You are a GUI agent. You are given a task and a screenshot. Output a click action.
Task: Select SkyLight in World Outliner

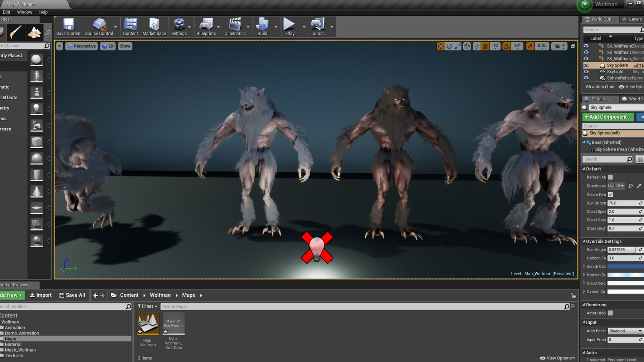(615, 72)
